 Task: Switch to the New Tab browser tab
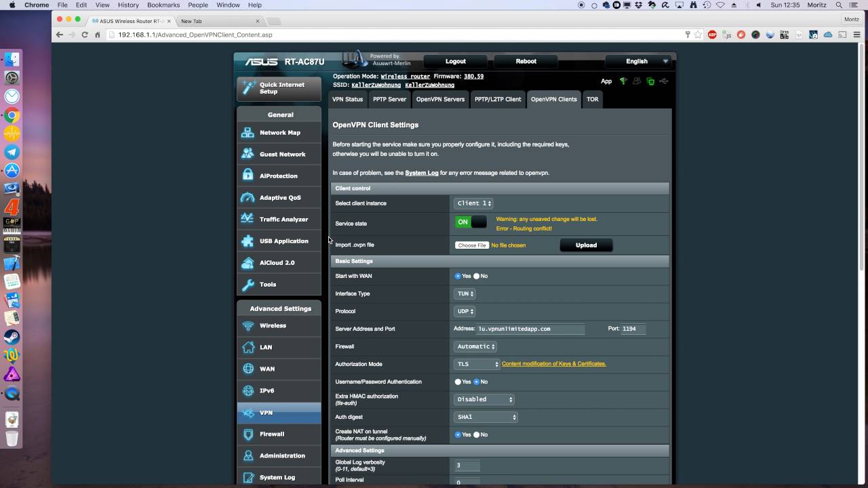216,21
